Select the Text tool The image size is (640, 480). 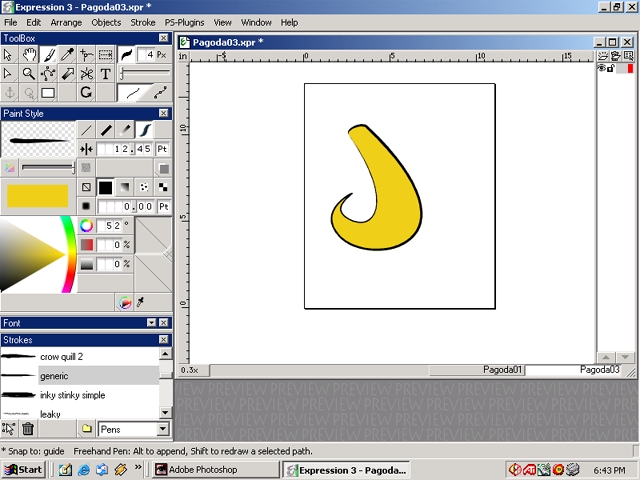coord(105,73)
